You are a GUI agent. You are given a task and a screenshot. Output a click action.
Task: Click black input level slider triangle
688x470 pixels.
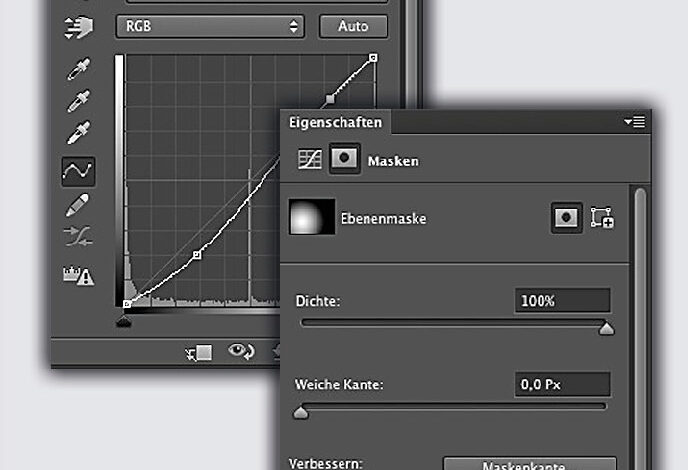124,322
